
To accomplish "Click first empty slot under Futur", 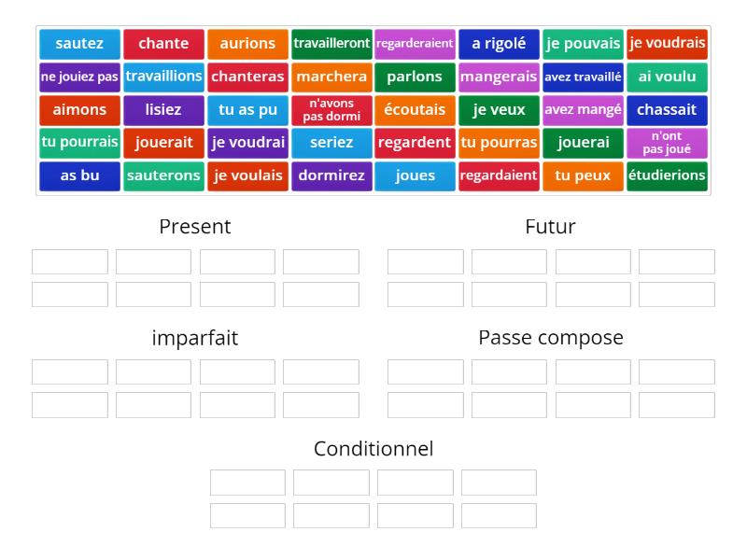I will (426, 261).
